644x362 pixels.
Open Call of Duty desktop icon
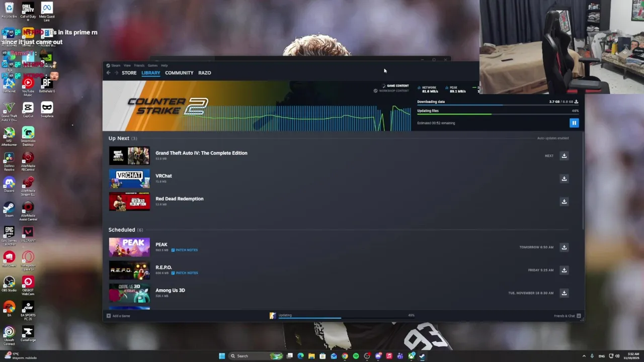(28, 11)
